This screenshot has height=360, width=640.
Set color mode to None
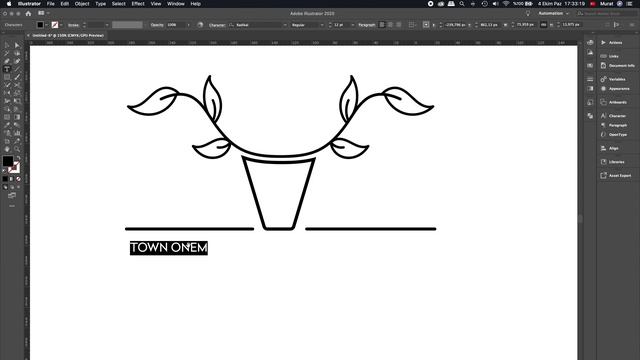(18, 179)
